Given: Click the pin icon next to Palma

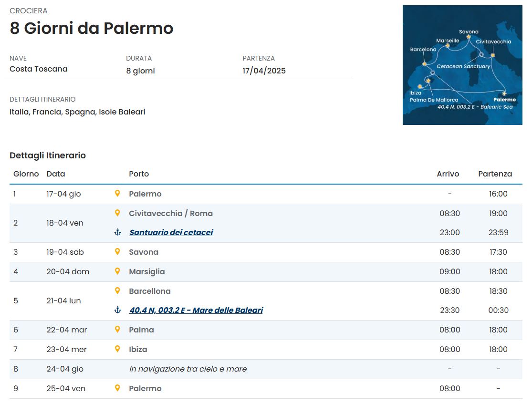Looking at the screenshot, I should click(x=117, y=330).
